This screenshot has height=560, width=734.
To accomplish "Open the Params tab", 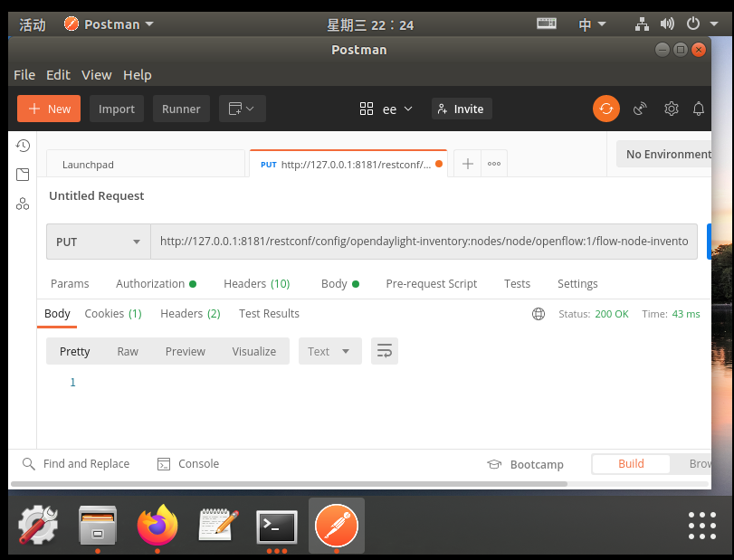I will pos(70,283).
